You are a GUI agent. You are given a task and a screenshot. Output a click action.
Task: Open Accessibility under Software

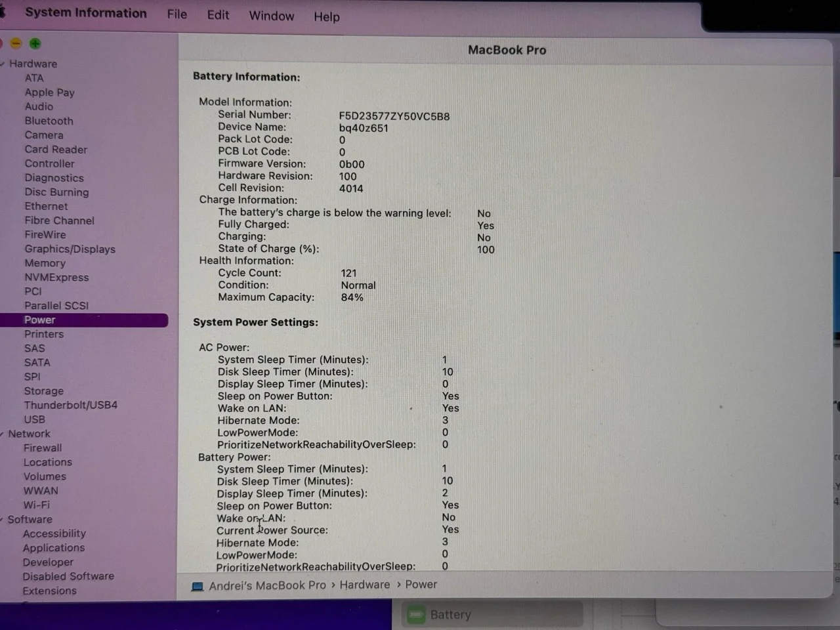[x=54, y=534]
